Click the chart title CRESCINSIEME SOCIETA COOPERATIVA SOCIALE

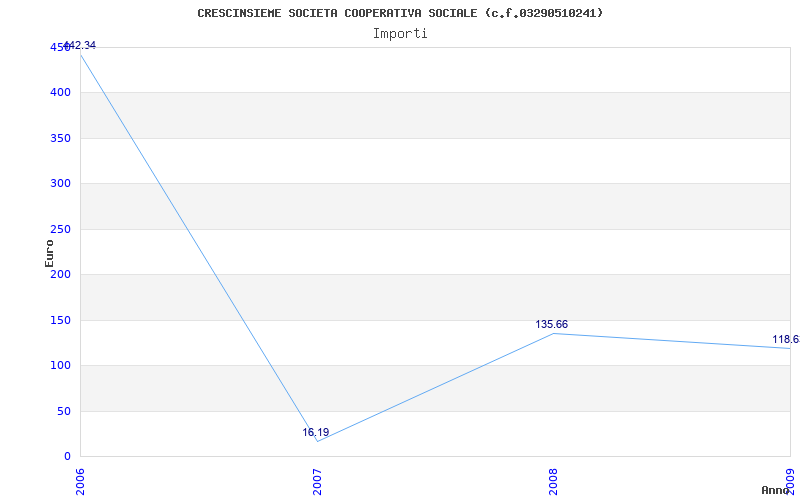pos(400,13)
